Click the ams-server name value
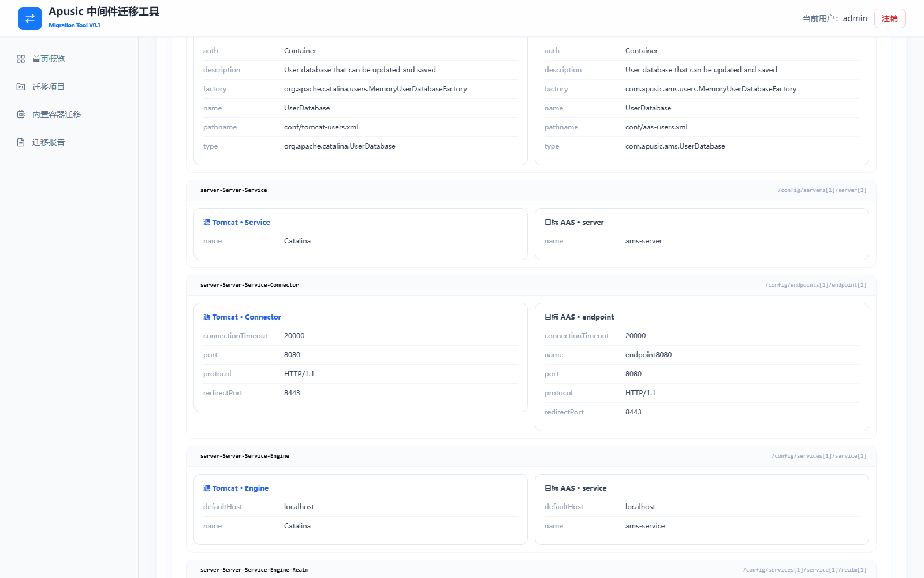This screenshot has width=924, height=578. 644,241
